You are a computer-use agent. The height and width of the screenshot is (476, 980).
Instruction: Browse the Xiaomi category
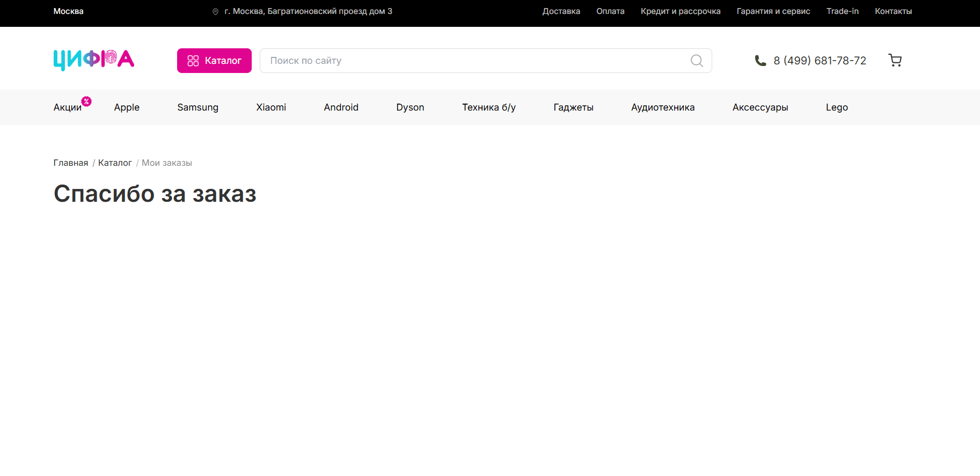[271, 107]
